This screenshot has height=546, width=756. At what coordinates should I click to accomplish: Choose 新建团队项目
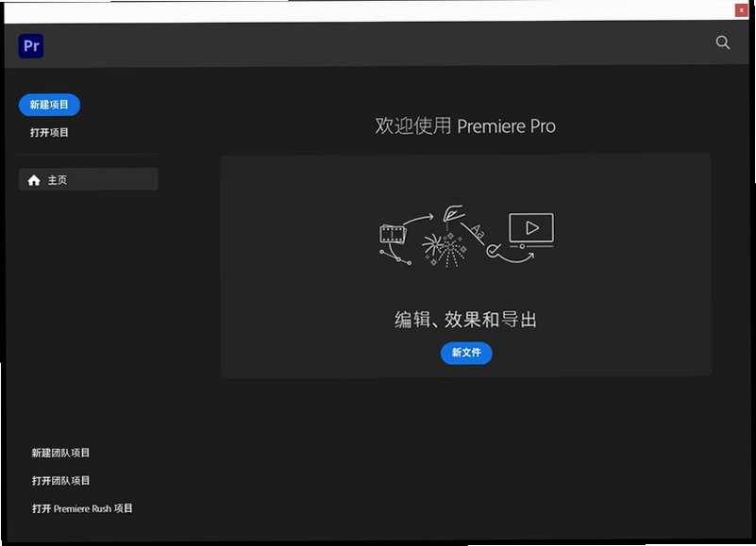(x=60, y=453)
